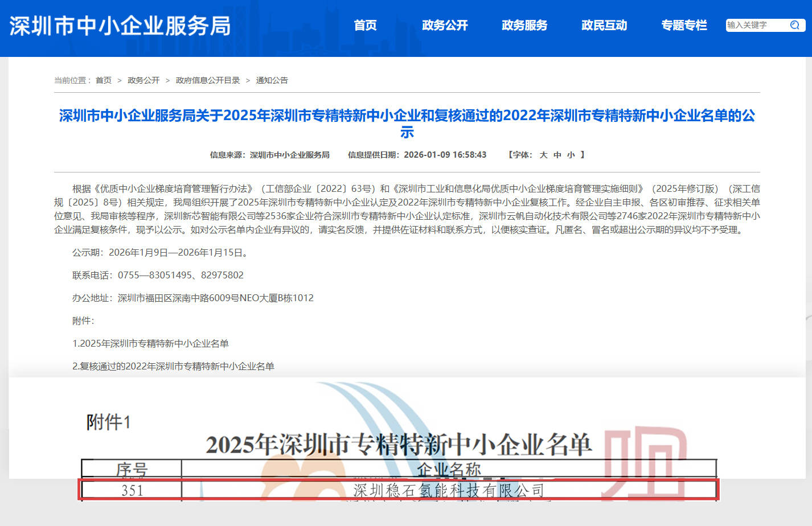Image resolution: width=812 pixels, height=526 pixels.
Task: Open 首页 in the top navigation bar
Action: coord(365,25)
